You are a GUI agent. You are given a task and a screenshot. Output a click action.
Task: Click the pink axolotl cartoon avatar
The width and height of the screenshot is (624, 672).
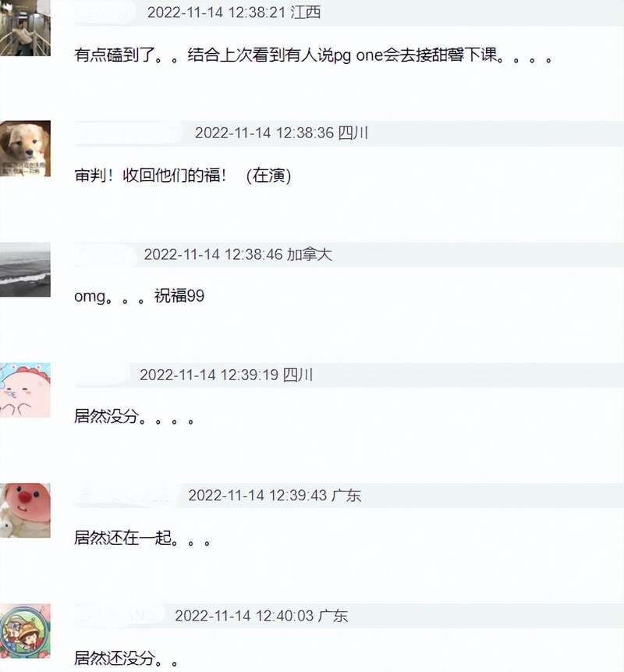[x=25, y=390]
